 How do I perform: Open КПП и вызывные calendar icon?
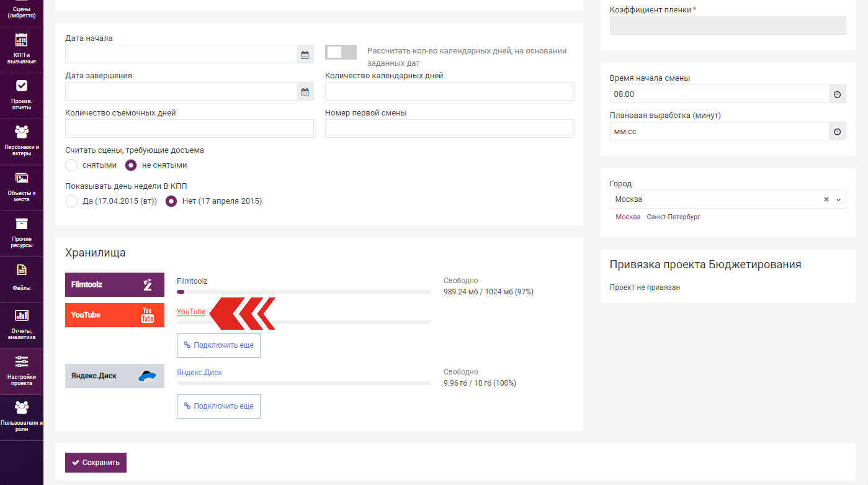point(22,40)
